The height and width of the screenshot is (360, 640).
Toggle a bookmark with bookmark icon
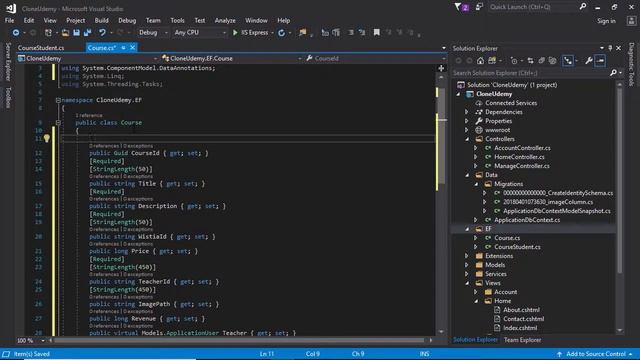pos(376,33)
